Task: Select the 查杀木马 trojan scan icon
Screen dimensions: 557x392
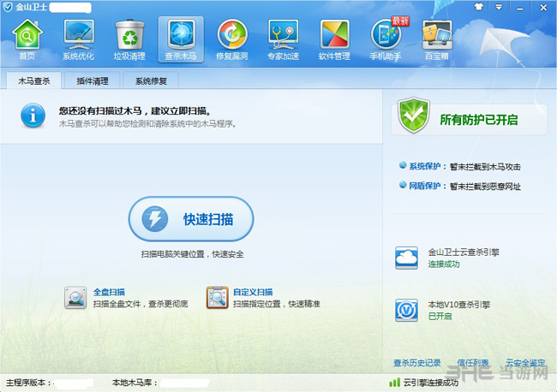Action: (x=181, y=39)
